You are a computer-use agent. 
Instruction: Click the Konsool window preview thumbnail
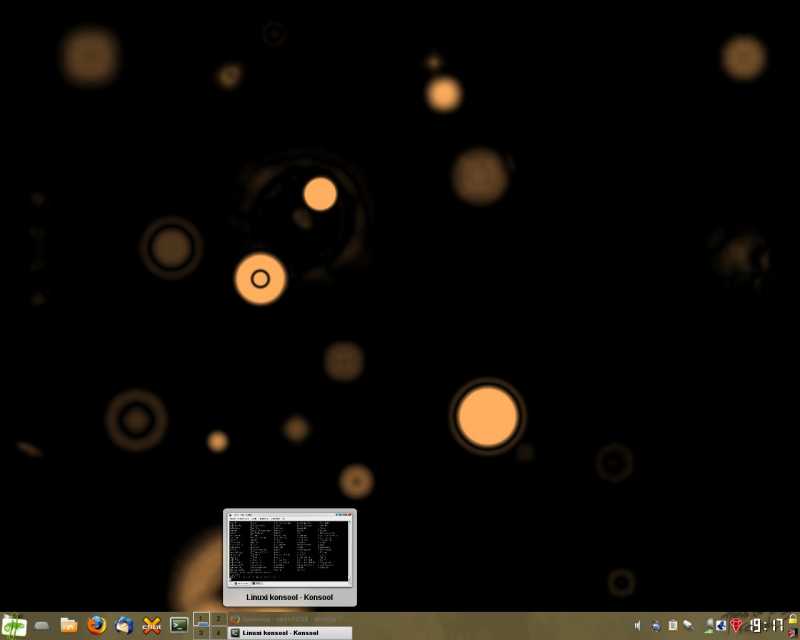pyautogui.click(x=289, y=550)
